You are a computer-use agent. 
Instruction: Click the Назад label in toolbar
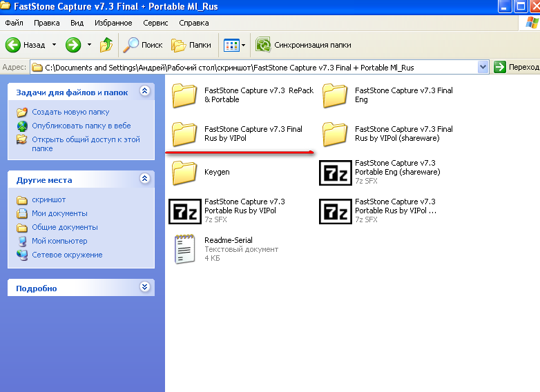(x=34, y=45)
